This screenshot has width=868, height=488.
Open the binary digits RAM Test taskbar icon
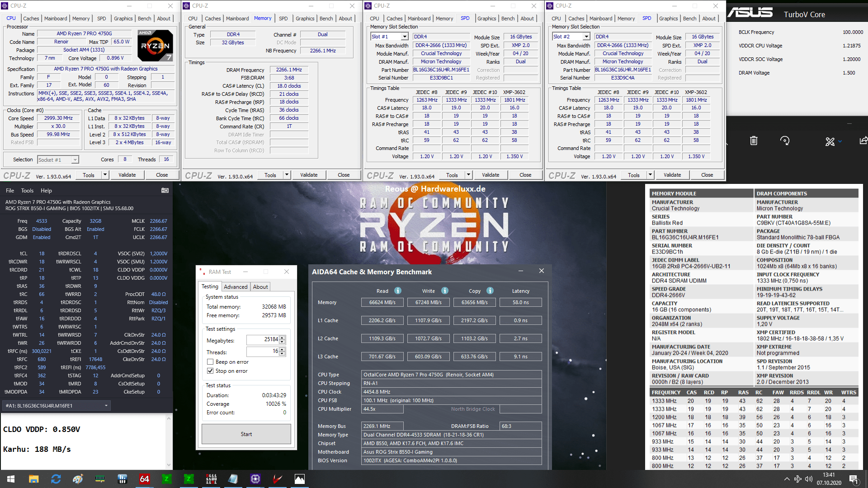(x=211, y=479)
